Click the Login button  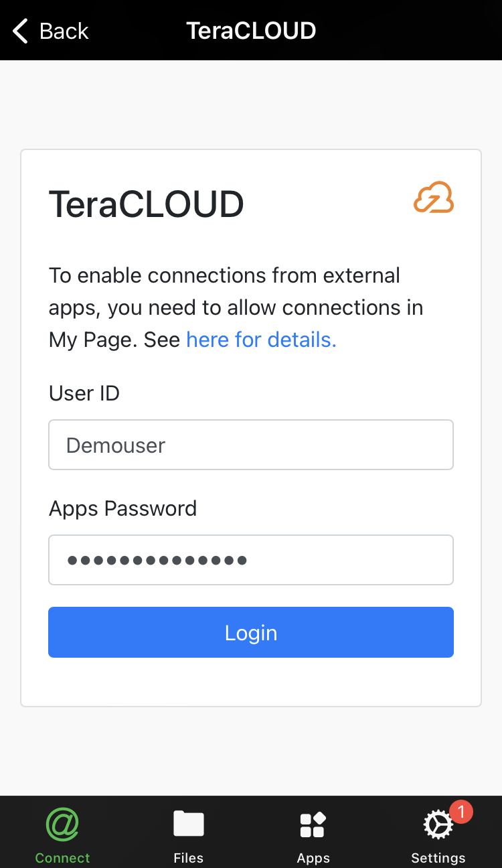coord(251,632)
